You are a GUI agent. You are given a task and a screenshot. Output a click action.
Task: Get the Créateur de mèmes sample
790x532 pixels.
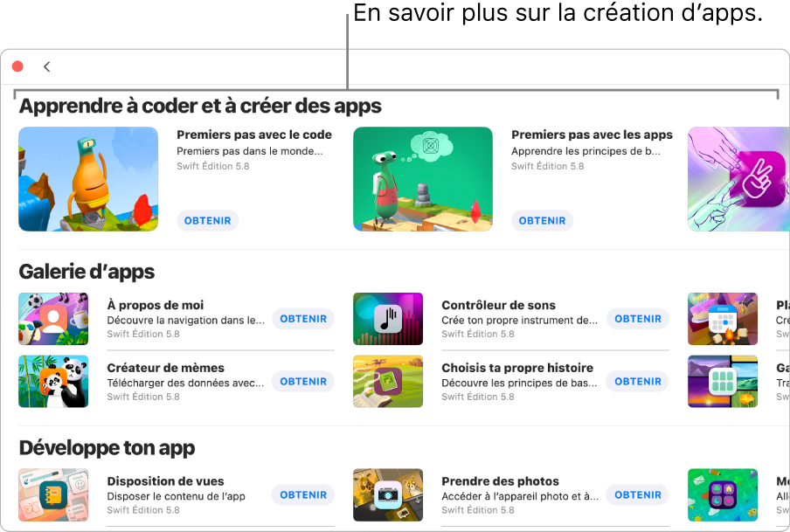click(x=303, y=382)
